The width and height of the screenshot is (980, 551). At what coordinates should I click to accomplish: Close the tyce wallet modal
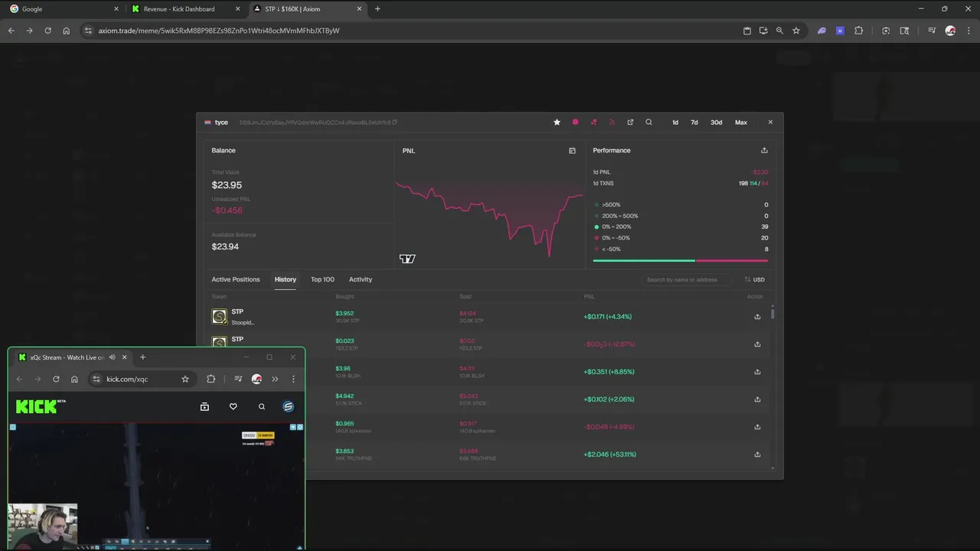pos(770,122)
